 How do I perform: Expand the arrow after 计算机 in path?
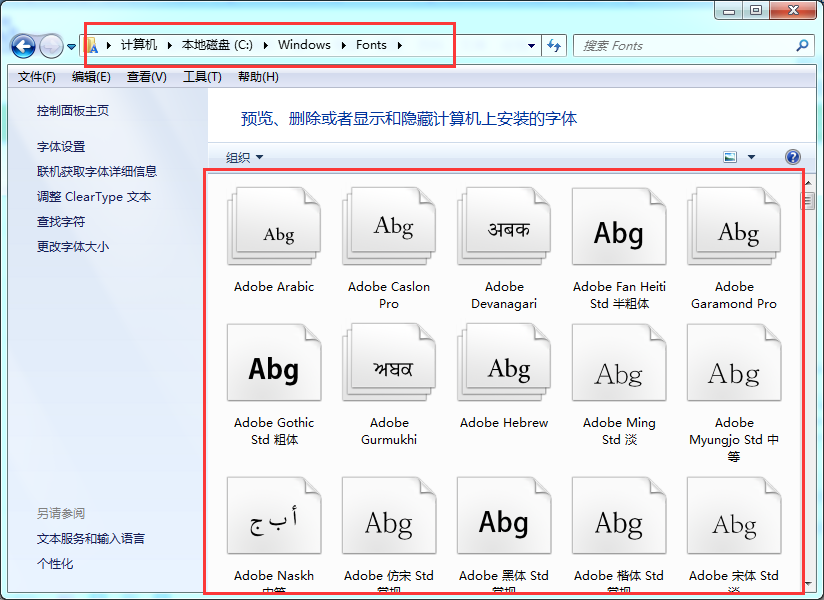169,45
